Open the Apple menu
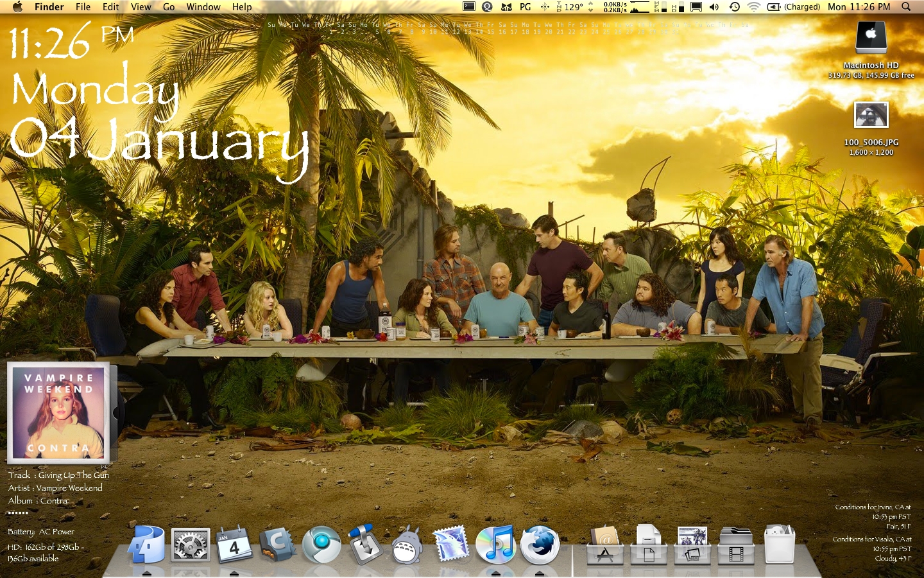Image resolution: width=924 pixels, height=578 pixels. pos(17,7)
